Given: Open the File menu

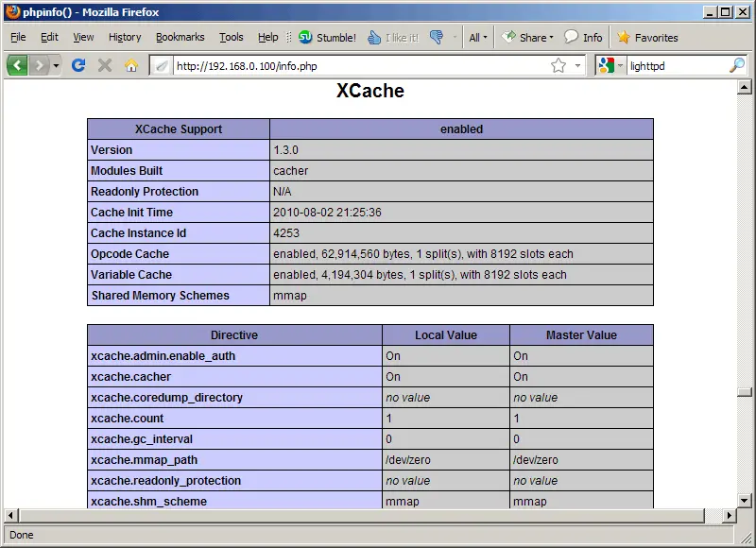Looking at the screenshot, I should (18, 37).
